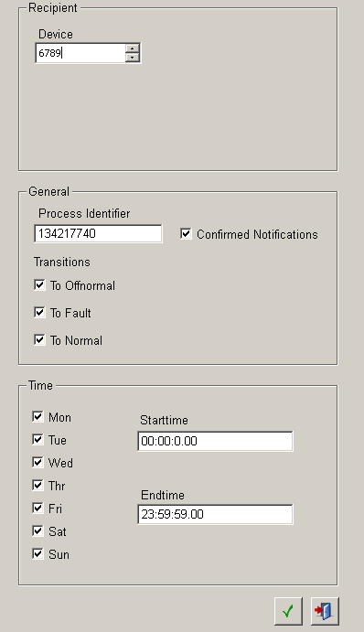This screenshot has height=632, width=364.
Task: Uncheck the Wed day checkbox
Action: click(x=37, y=462)
